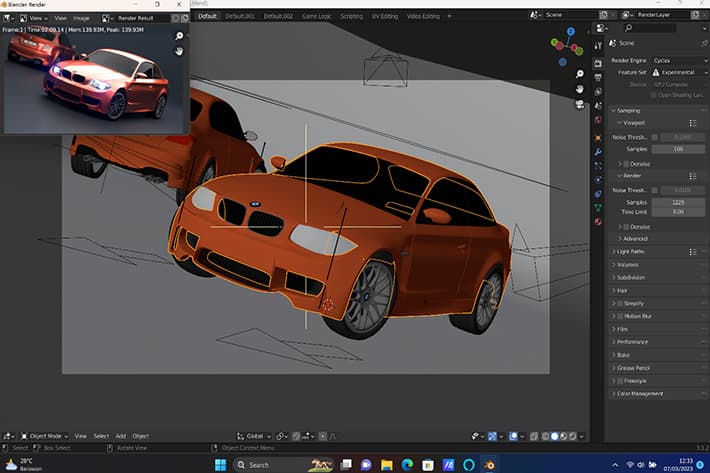Open the Render Engine Cycles dropdown

pyautogui.click(x=680, y=61)
